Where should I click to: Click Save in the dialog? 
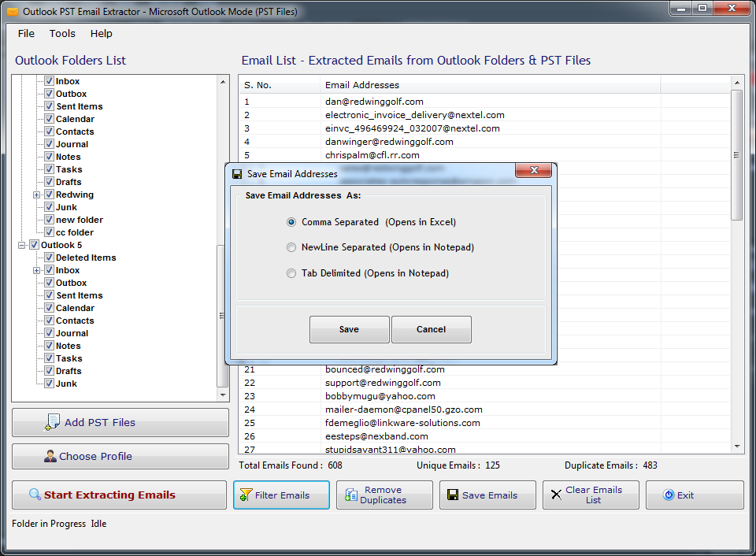349,329
